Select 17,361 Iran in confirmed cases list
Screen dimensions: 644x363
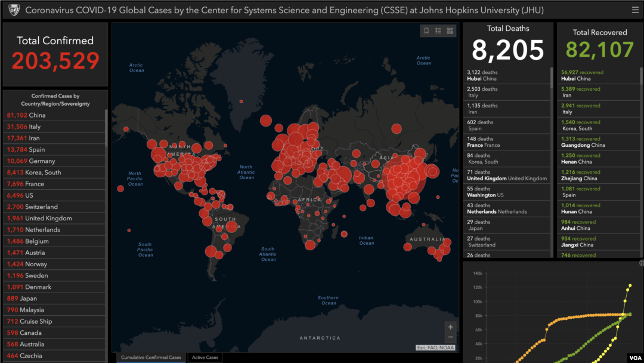[54, 138]
